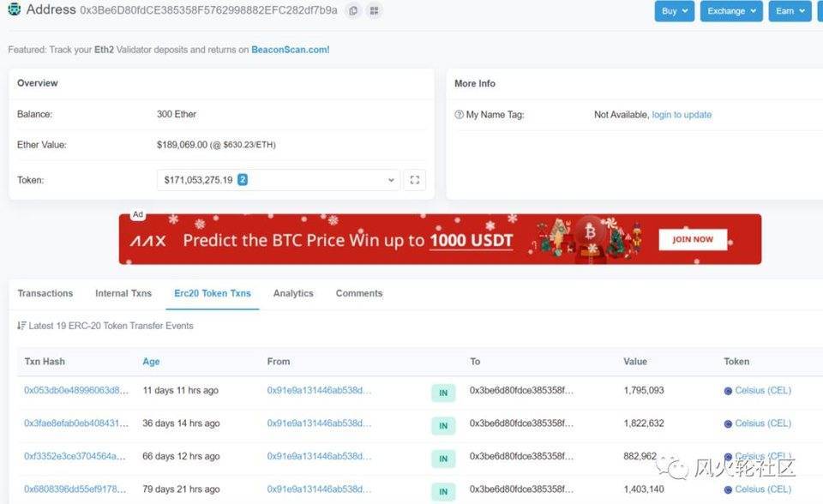Open transaction hash 0x053db0e48996063d8

click(x=76, y=391)
